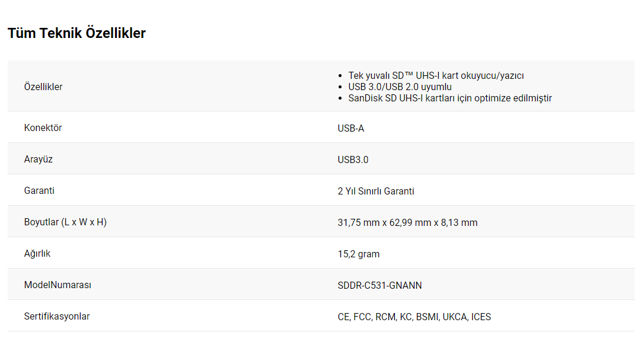This screenshot has width=644, height=351.
Task: Click the bullet marker before Tek yuvalı
Action: click(340, 76)
